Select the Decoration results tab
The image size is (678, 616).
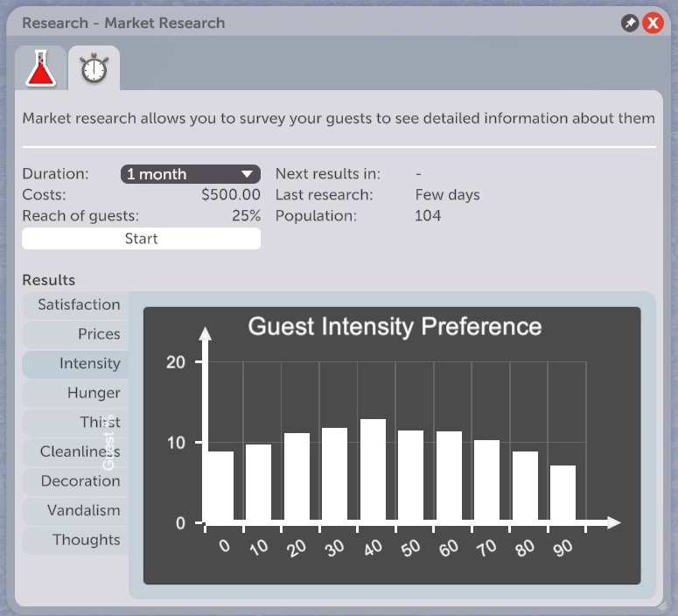(75, 481)
